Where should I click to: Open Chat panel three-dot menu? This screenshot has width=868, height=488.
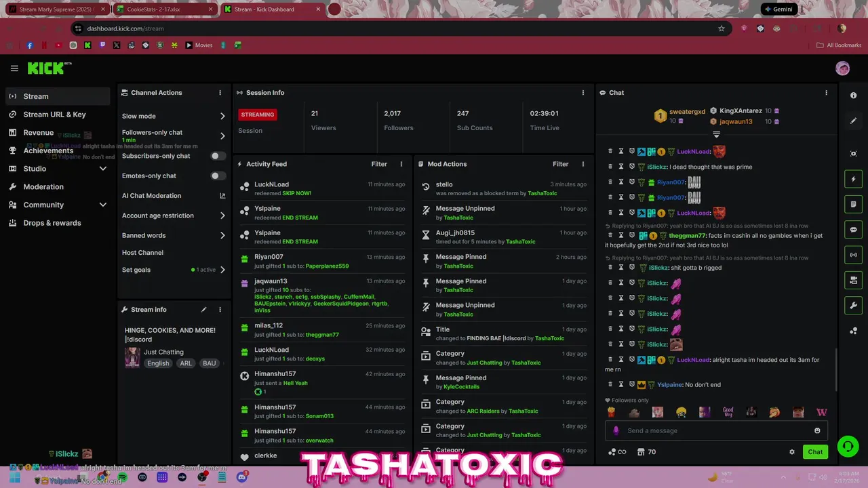click(826, 93)
